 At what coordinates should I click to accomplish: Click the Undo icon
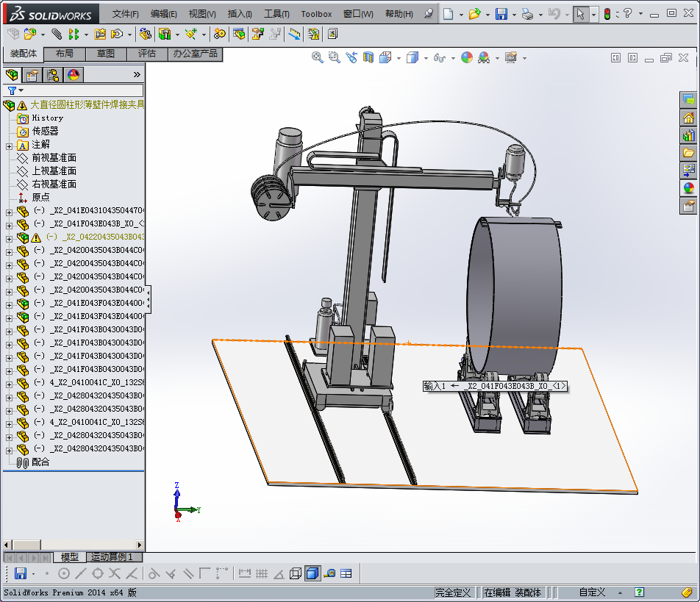coord(554,14)
